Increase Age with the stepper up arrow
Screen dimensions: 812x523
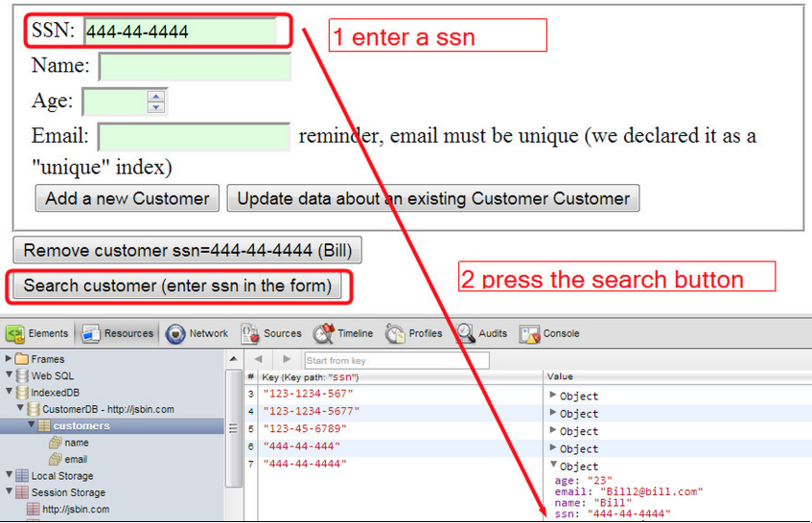coord(156,96)
